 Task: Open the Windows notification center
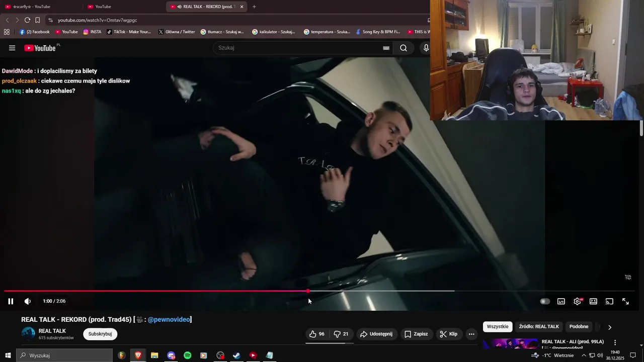pyautogui.click(x=633, y=355)
